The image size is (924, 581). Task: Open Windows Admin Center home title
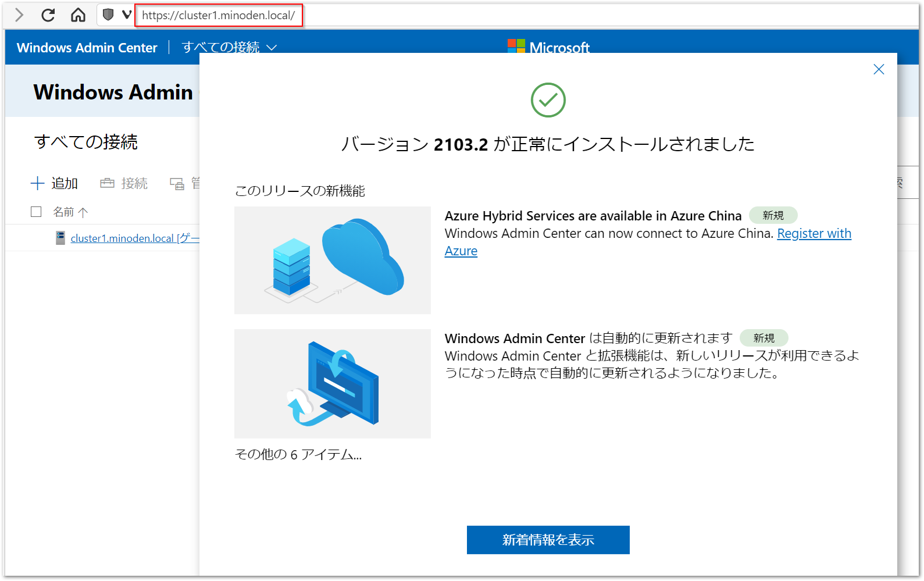tap(87, 48)
